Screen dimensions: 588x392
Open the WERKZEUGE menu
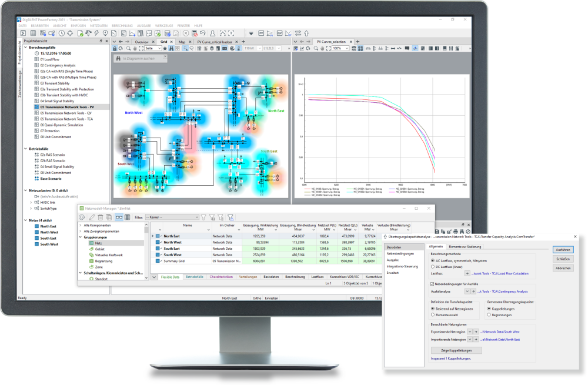click(164, 26)
